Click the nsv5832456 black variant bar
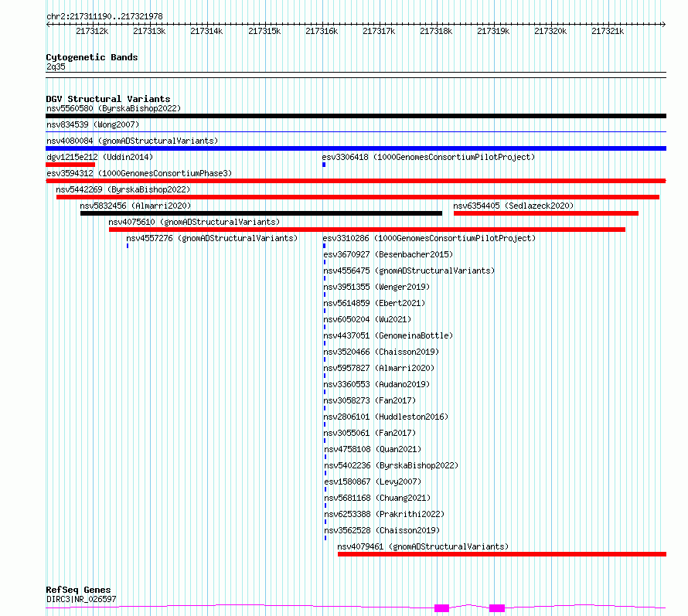The image size is (688, 616). [x=261, y=213]
